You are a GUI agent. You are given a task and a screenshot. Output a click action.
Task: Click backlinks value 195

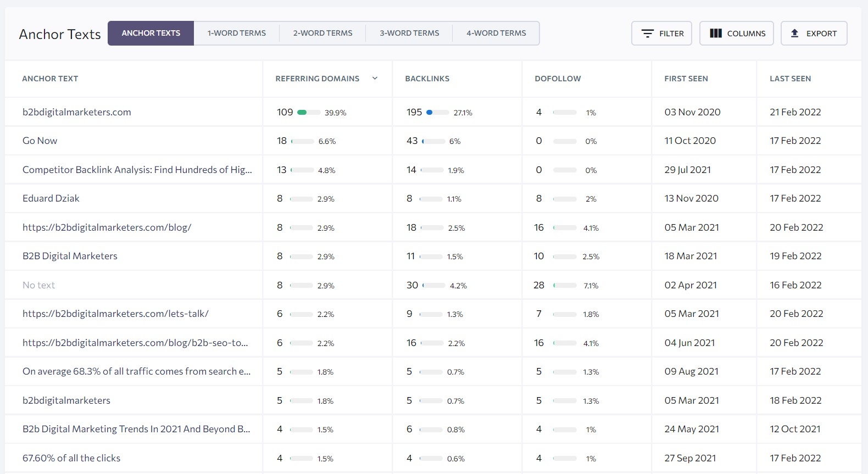pyautogui.click(x=414, y=112)
